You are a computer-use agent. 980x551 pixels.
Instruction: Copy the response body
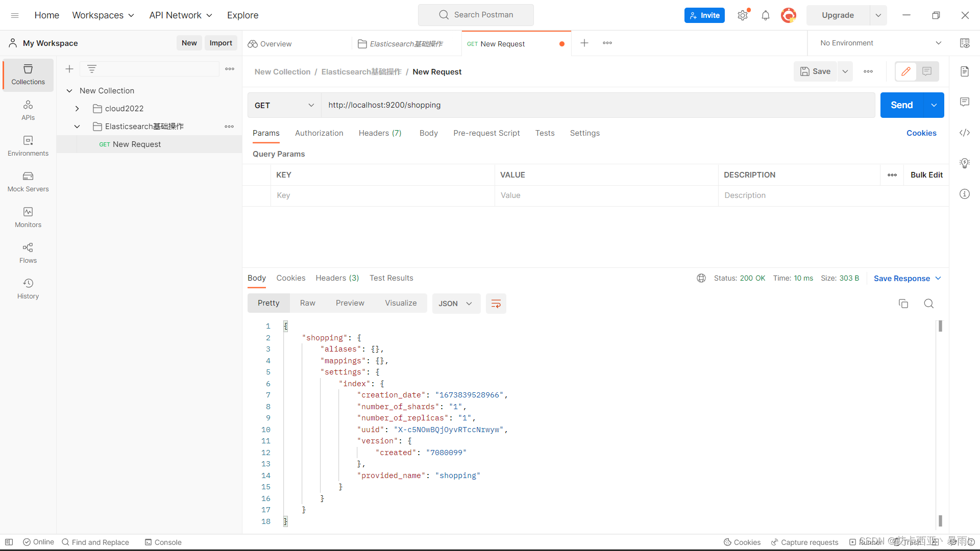(x=903, y=304)
